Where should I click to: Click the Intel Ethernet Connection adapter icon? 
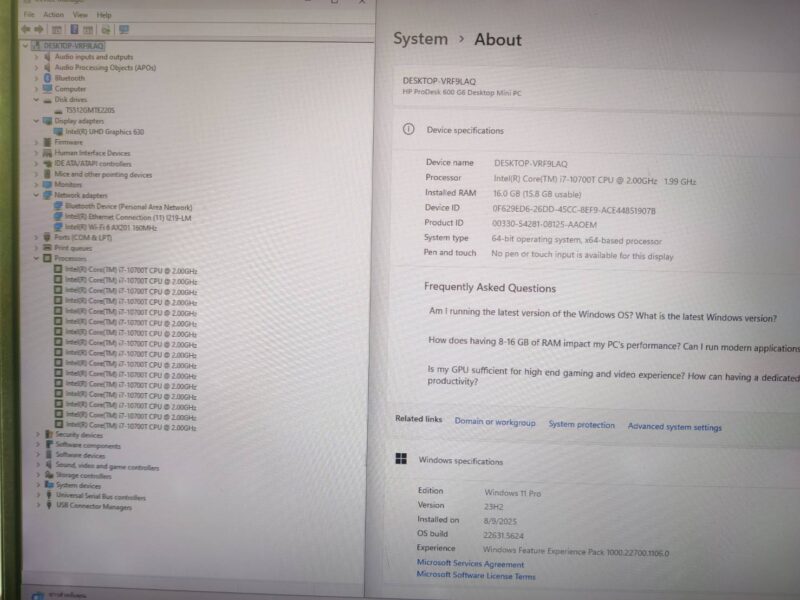(x=58, y=217)
